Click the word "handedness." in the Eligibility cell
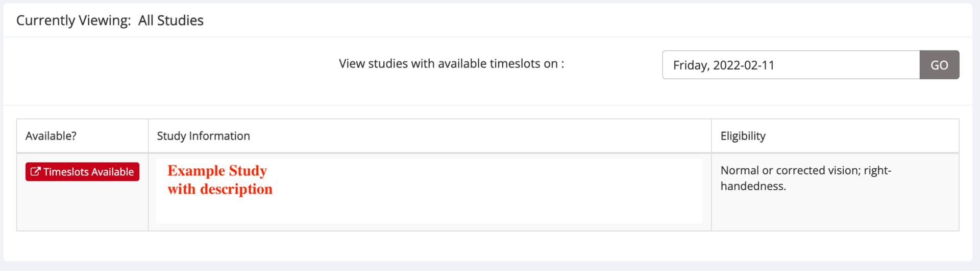 pos(753,186)
